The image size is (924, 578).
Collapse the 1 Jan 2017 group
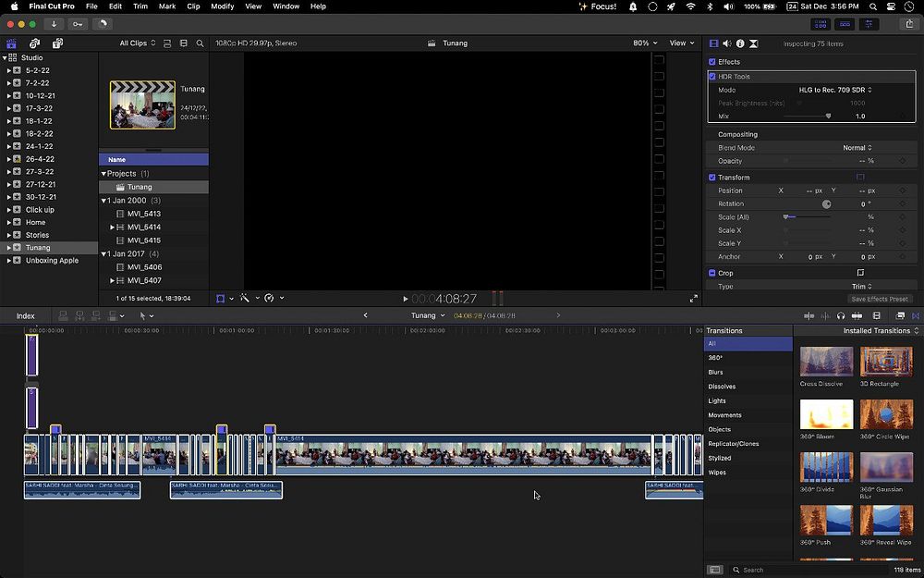(x=103, y=253)
